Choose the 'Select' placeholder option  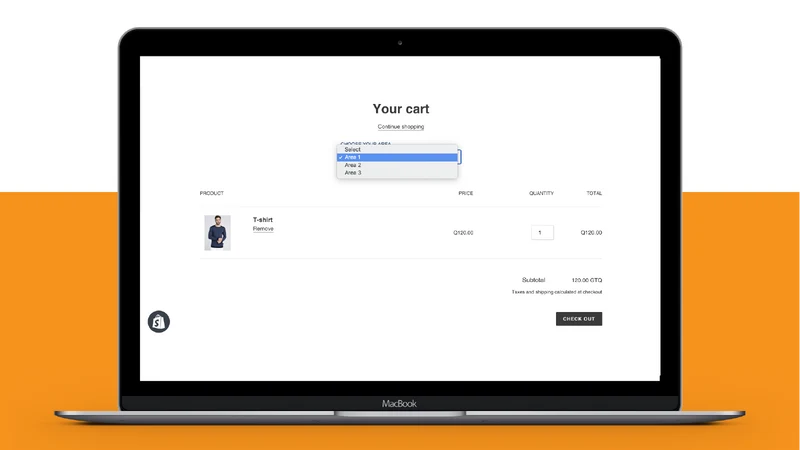click(x=397, y=149)
